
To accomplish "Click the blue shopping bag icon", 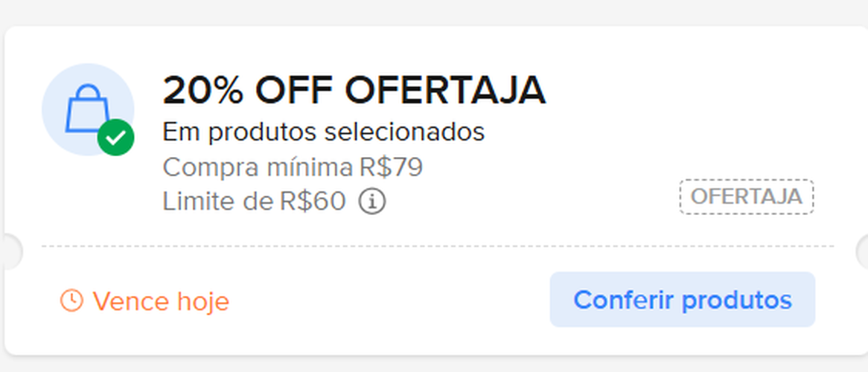I will (86, 108).
